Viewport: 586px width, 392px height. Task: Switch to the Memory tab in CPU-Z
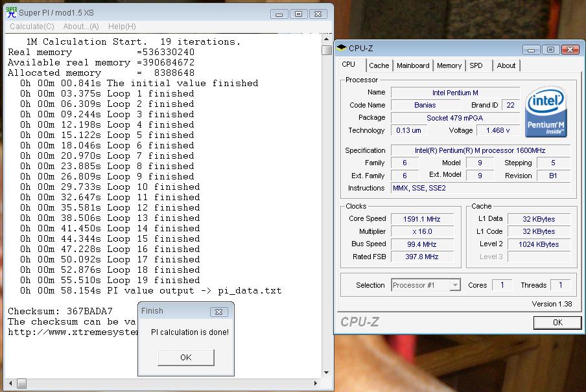(x=449, y=65)
